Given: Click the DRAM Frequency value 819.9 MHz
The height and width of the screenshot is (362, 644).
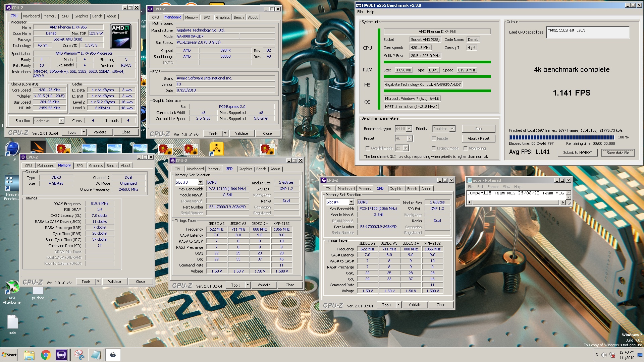Looking at the screenshot, I should coord(100,203).
